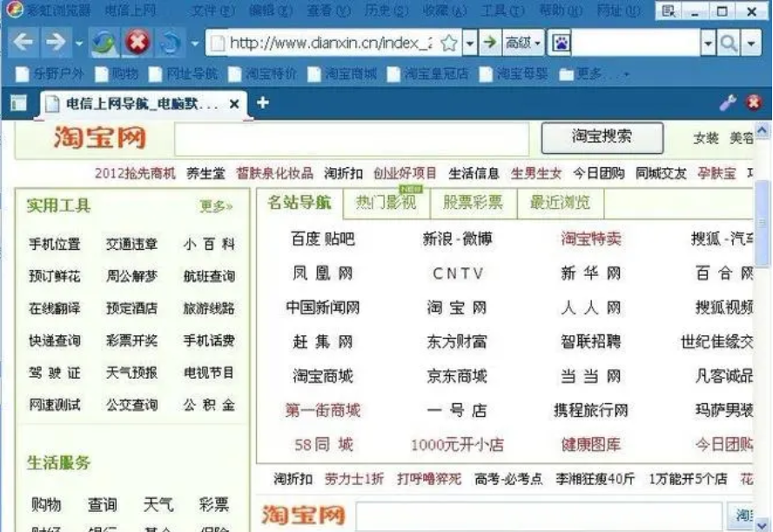Open the 收藏 menu
This screenshot has width=773, height=532.
(x=445, y=10)
